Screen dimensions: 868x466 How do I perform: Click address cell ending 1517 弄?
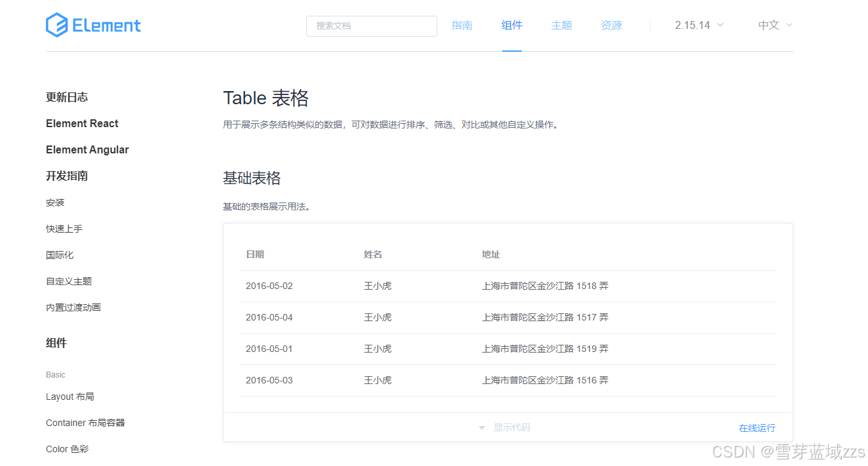click(545, 317)
